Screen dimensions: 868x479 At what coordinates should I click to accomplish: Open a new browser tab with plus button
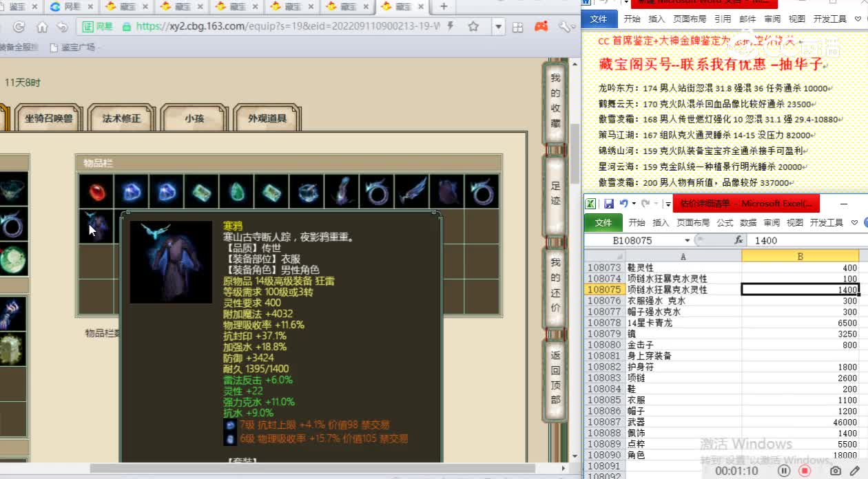click(444, 6)
